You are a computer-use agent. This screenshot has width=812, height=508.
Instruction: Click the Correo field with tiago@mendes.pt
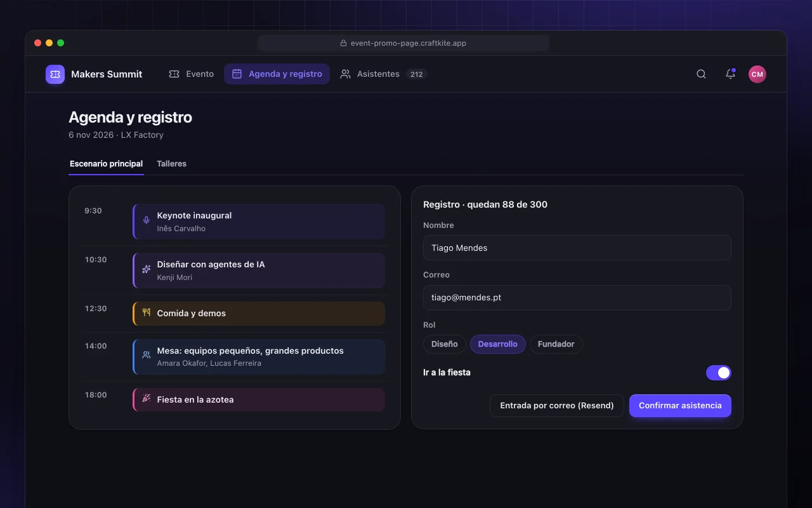tap(577, 298)
